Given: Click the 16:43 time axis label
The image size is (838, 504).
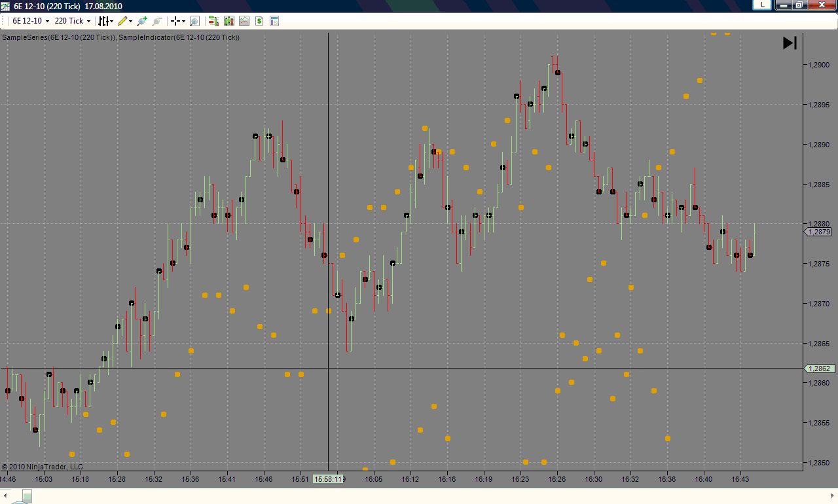Looking at the screenshot, I should tap(740, 479).
